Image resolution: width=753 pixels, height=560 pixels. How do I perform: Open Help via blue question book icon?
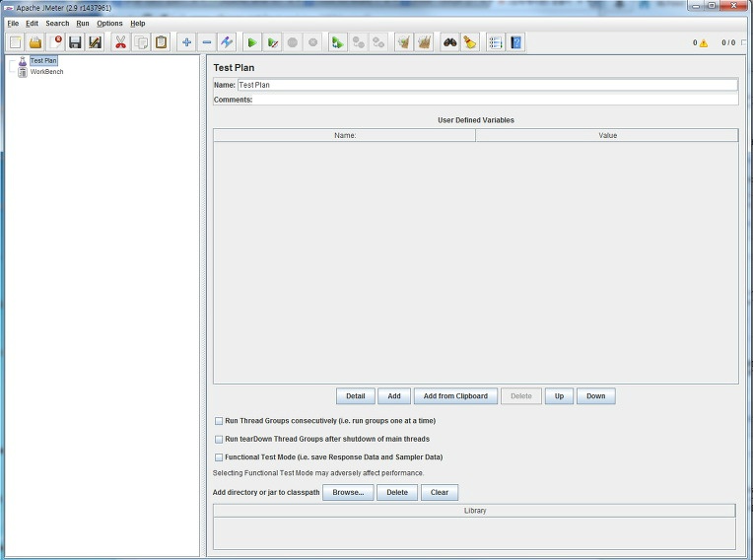coord(515,42)
